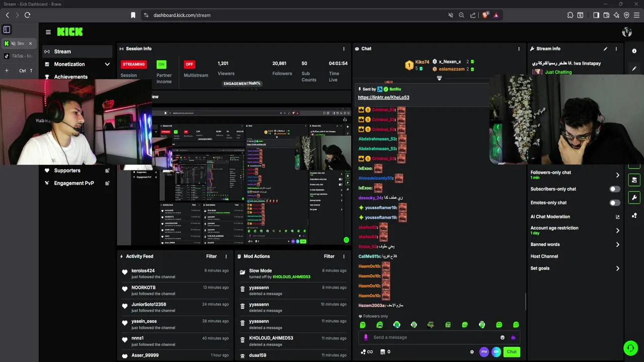
Task: Open chat settings gear icon
Action: tap(472, 352)
